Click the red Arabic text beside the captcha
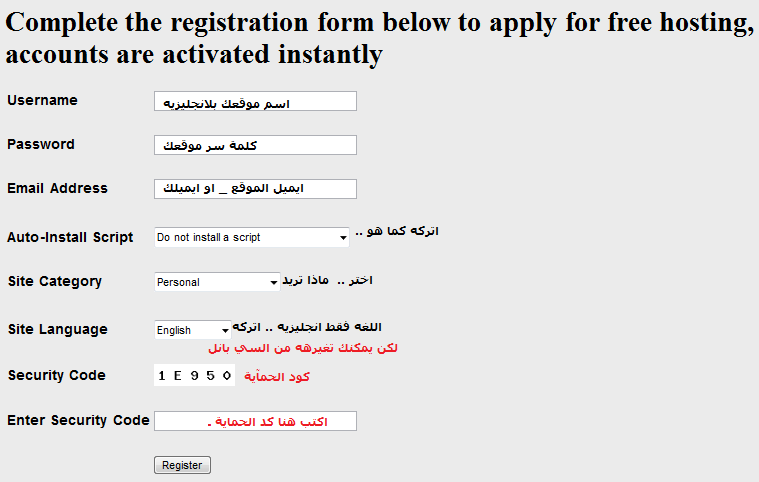Image resolution: width=759 pixels, height=482 pixels. pos(277,376)
